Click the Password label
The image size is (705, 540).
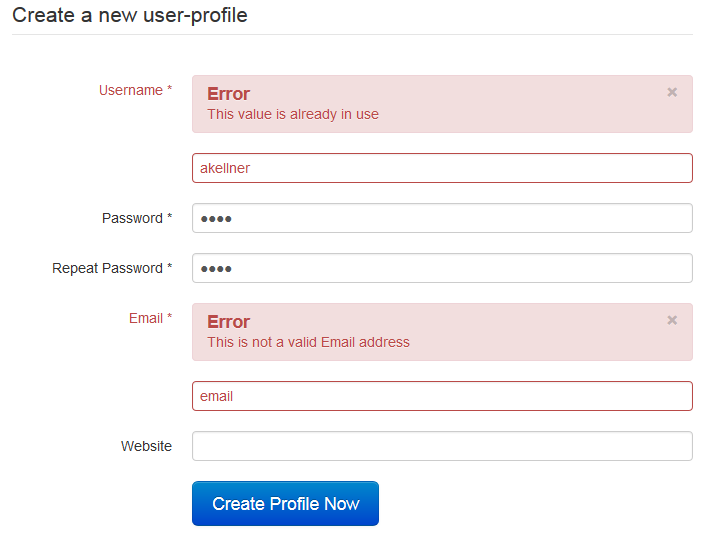click(132, 218)
